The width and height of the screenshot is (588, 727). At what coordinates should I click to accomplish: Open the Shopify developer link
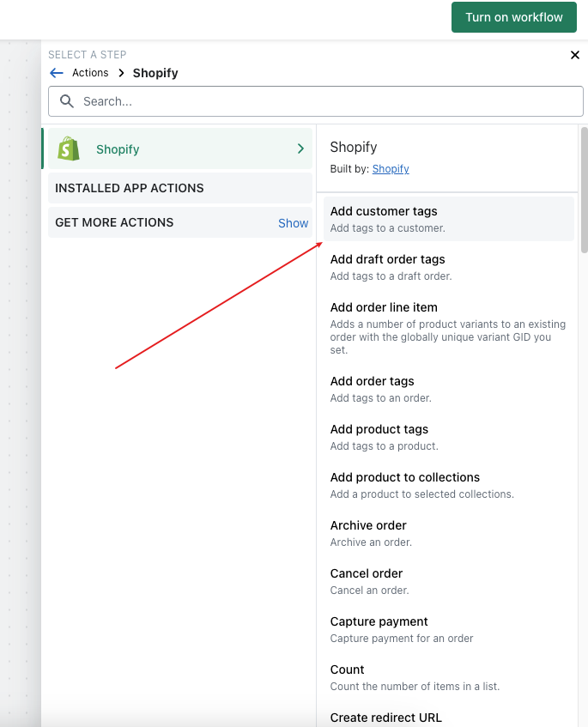tap(391, 169)
